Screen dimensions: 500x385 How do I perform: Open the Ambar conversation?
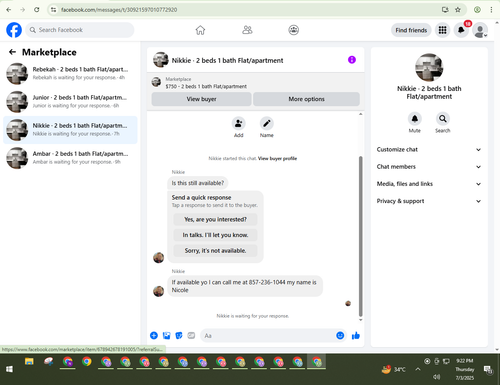(70, 158)
